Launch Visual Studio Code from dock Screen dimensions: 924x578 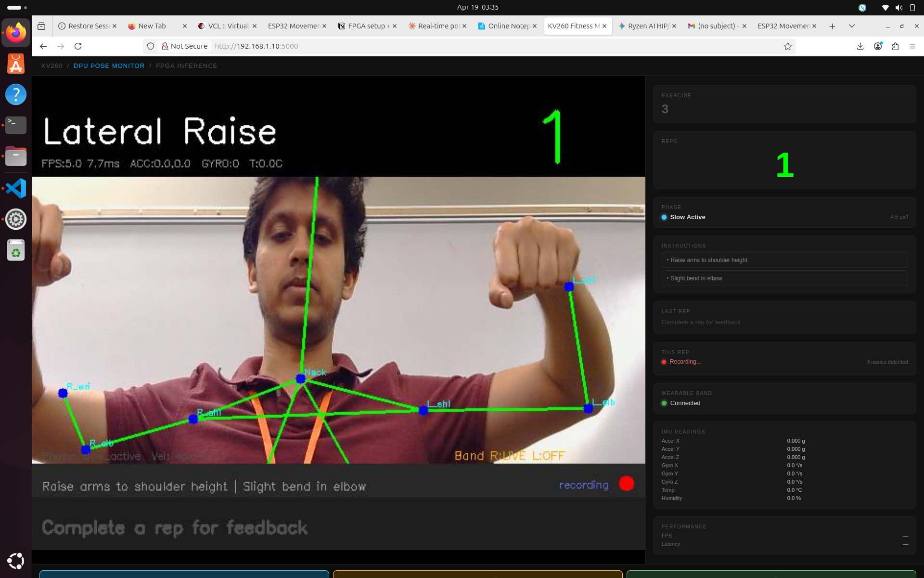point(16,188)
